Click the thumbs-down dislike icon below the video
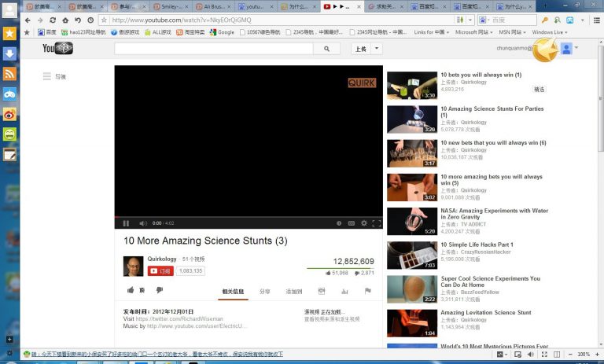The image size is (604, 364). point(159,290)
